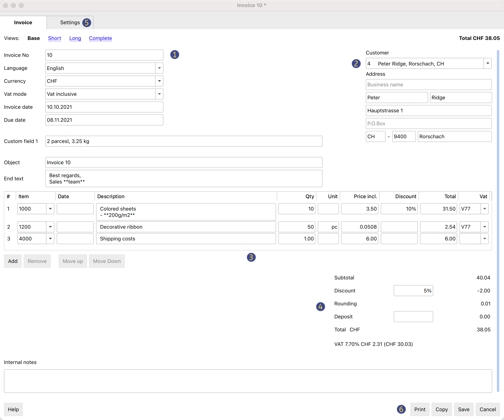This screenshot has height=420, width=504.
Task: Click the Copy button
Action: point(442,409)
